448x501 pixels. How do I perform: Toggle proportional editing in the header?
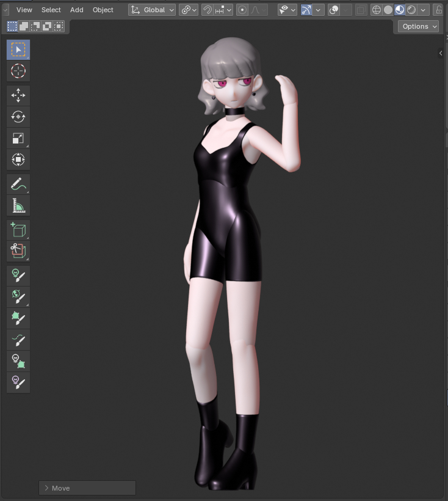click(x=242, y=10)
